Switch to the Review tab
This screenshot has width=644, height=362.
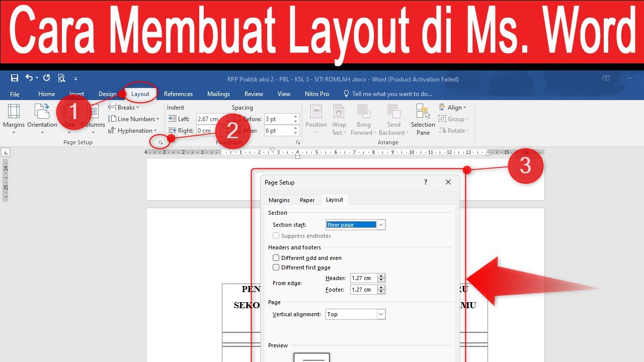(254, 94)
